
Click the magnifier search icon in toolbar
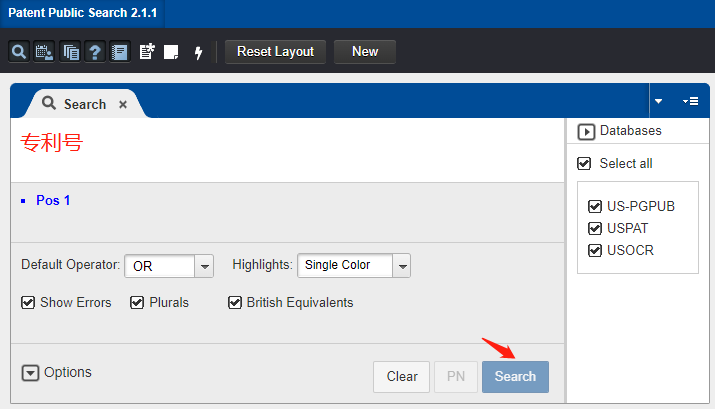pyautogui.click(x=19, y=52)
